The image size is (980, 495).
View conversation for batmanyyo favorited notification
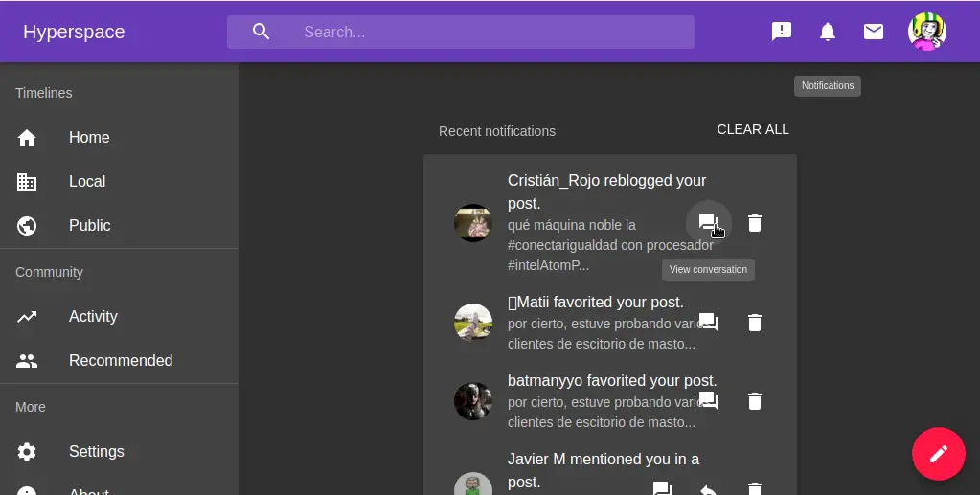708,401
